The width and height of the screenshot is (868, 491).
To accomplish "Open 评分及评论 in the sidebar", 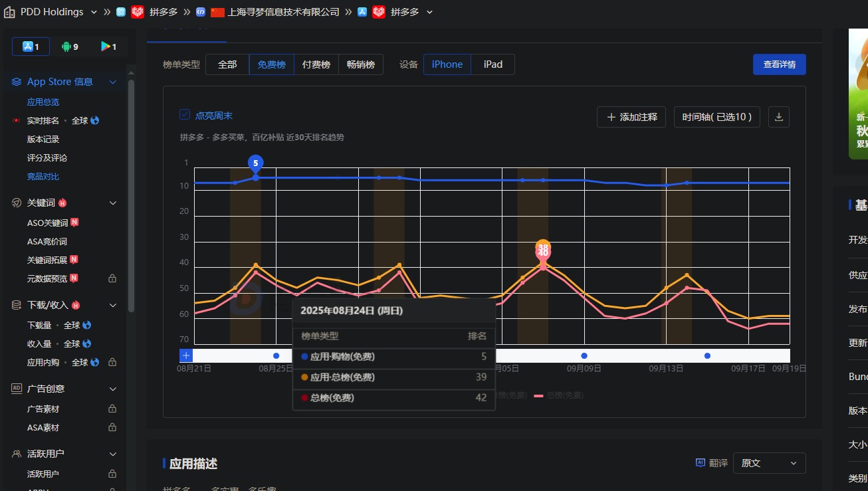I will point(47,158).
